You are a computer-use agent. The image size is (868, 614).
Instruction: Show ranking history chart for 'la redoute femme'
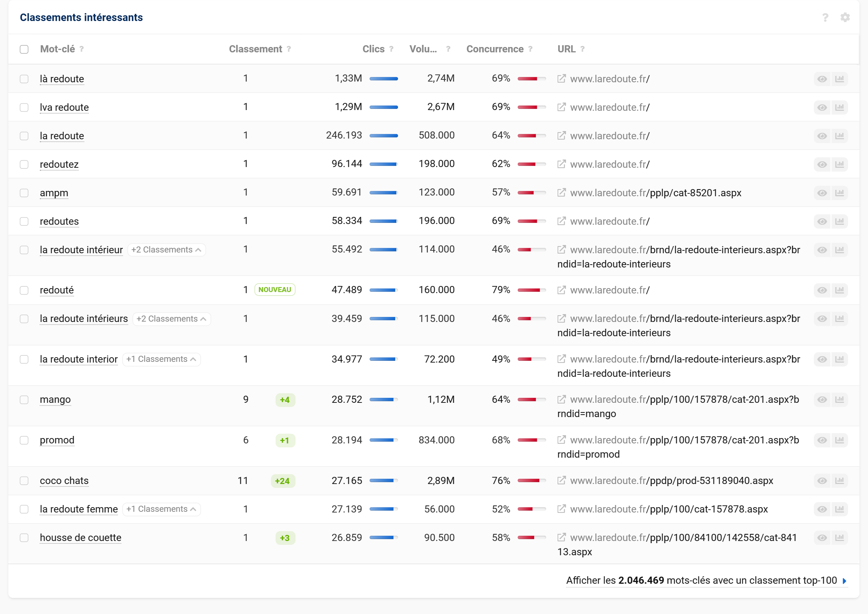click(x=840, y=509)
